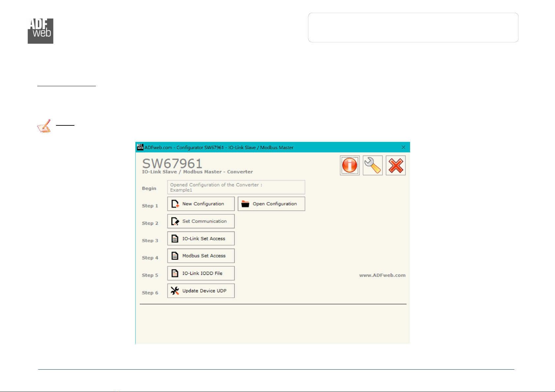555x392 pixels.
Task: Click the www.ADFweb.com link
Action: point(382,275)
